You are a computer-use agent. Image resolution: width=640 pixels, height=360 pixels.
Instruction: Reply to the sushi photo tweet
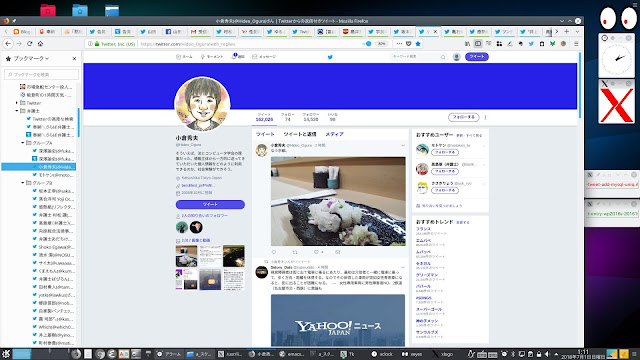274,252
